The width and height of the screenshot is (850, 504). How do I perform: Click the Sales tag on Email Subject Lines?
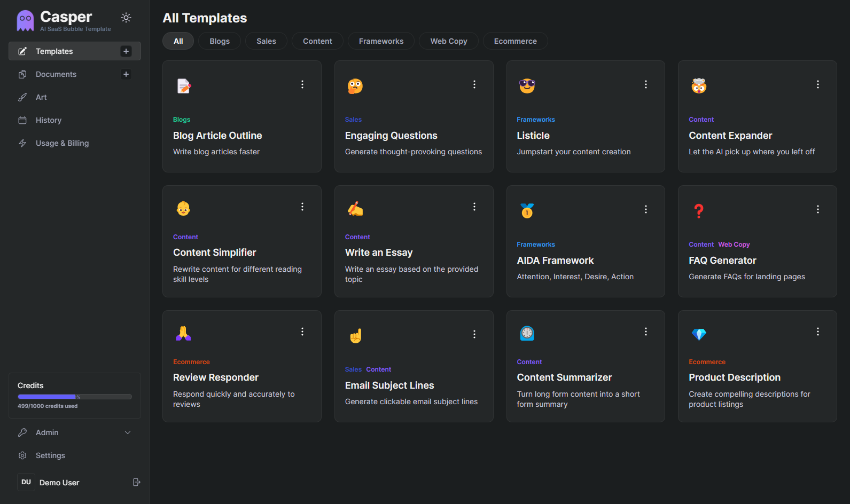(353, 369)
